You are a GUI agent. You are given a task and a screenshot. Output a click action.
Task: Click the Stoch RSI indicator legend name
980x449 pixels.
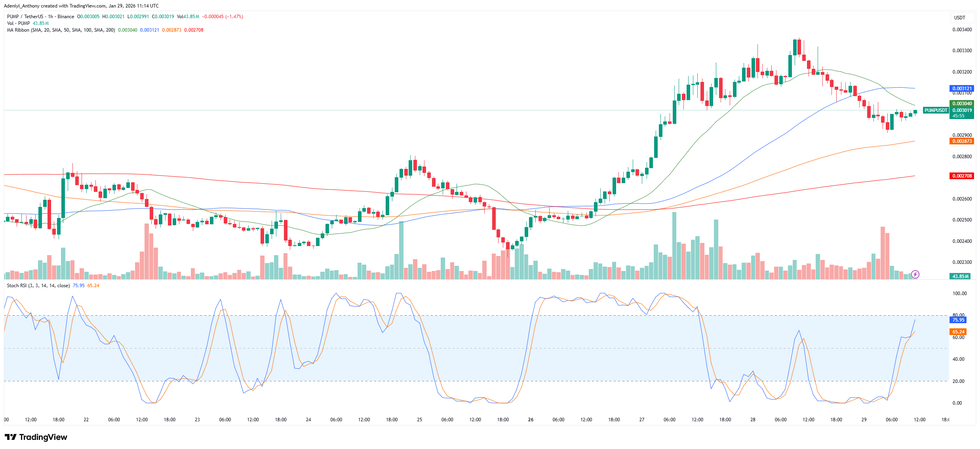[38, 286]
